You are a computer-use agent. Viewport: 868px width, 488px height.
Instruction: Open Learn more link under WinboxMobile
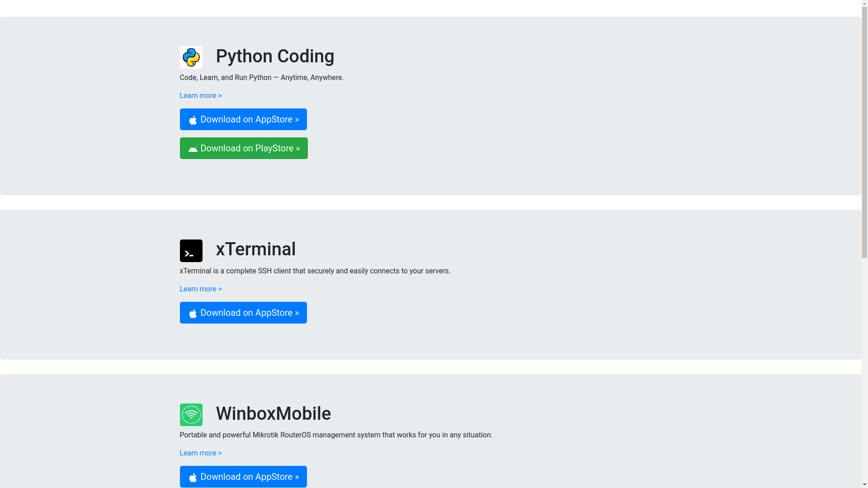[x=201, y=453]
